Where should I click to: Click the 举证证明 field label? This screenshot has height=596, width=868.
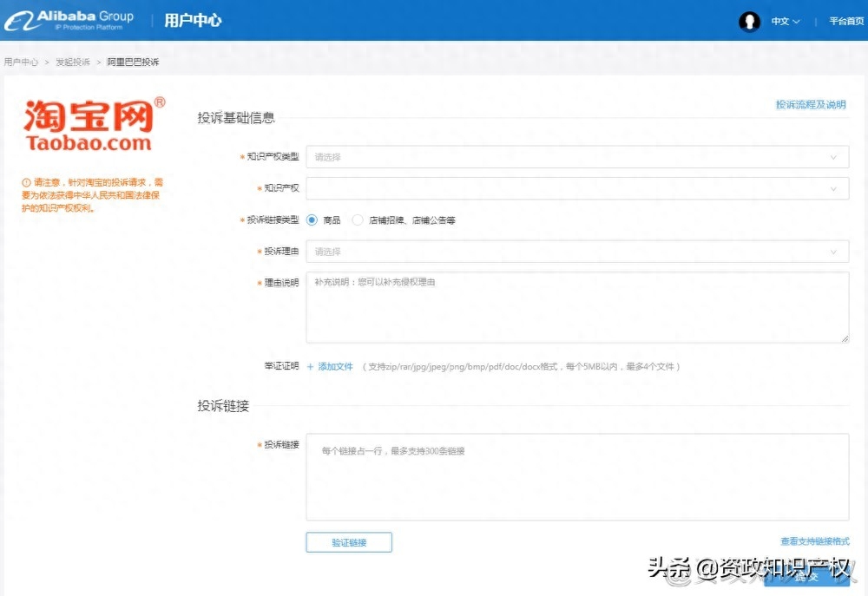click(x=281, y=366)
